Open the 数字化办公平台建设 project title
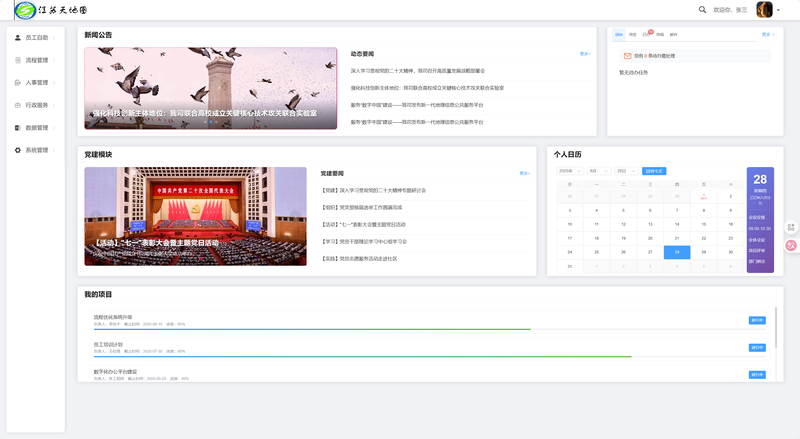 (115, 372)
